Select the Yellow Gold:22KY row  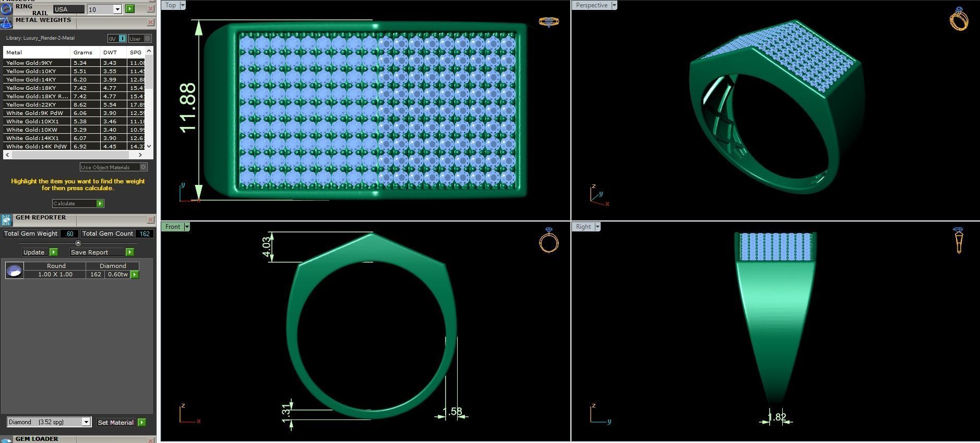tap(75, 104)
